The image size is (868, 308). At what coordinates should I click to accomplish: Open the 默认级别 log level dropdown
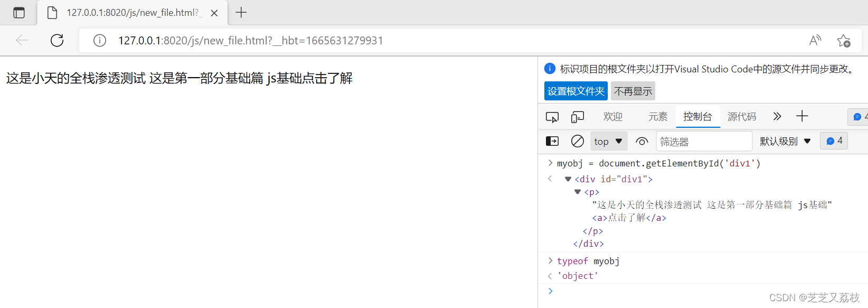(785, 141)
